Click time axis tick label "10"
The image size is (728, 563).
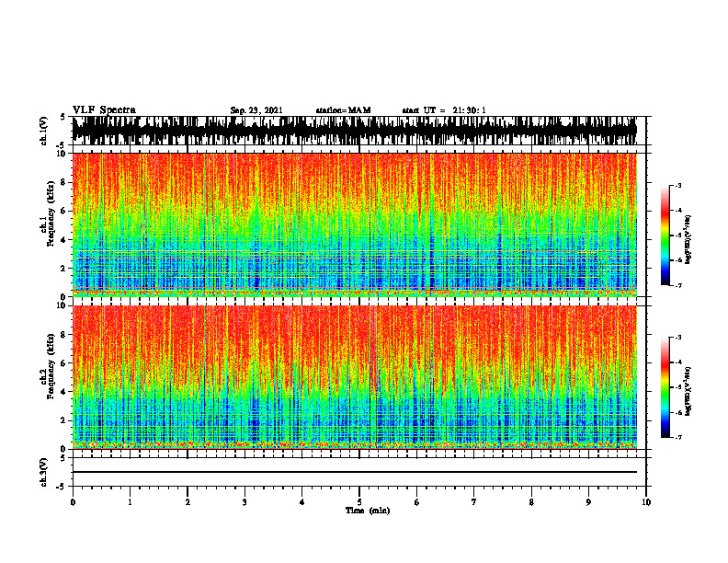tap(646, 502)
